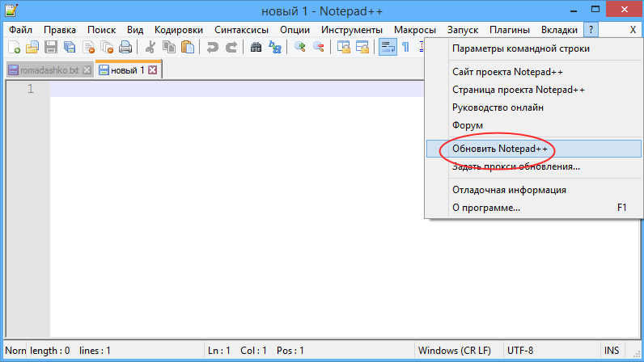
Task: Click length : 0 in status bar
Action: point(49,351)
